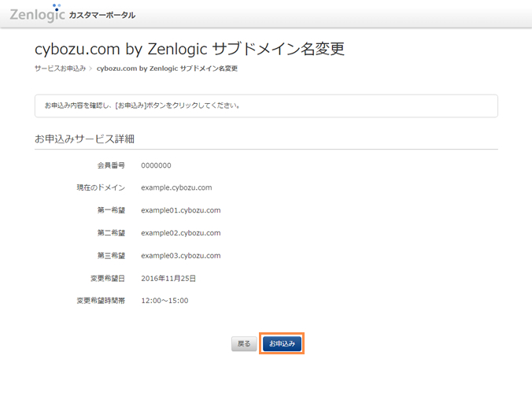Click the 変更希望時間帯 field label
Image resolution: width=532 pixels, height=400 pixels.
pos(101,301)
